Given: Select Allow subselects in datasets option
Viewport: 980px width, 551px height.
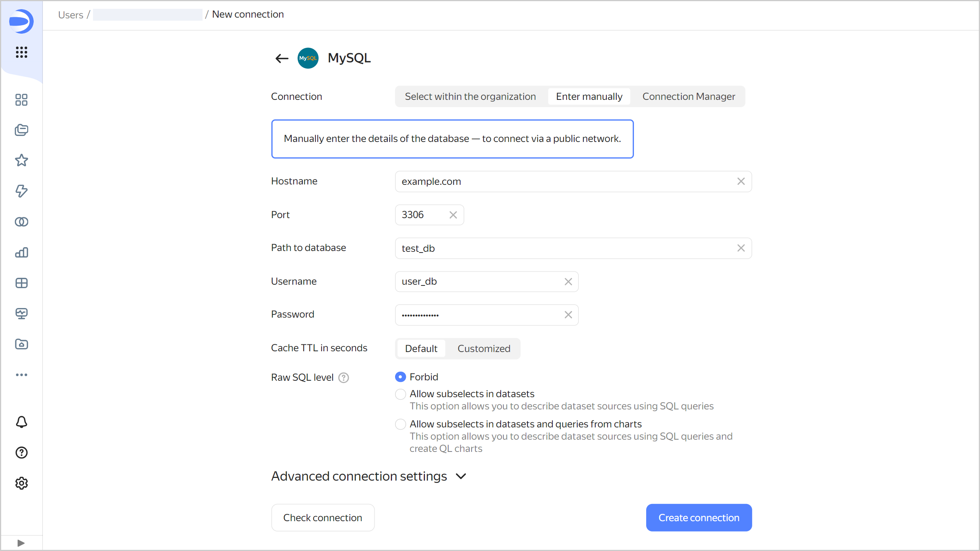Looking at the screenshot, I should pyautogui.click(x=400, y=394).
